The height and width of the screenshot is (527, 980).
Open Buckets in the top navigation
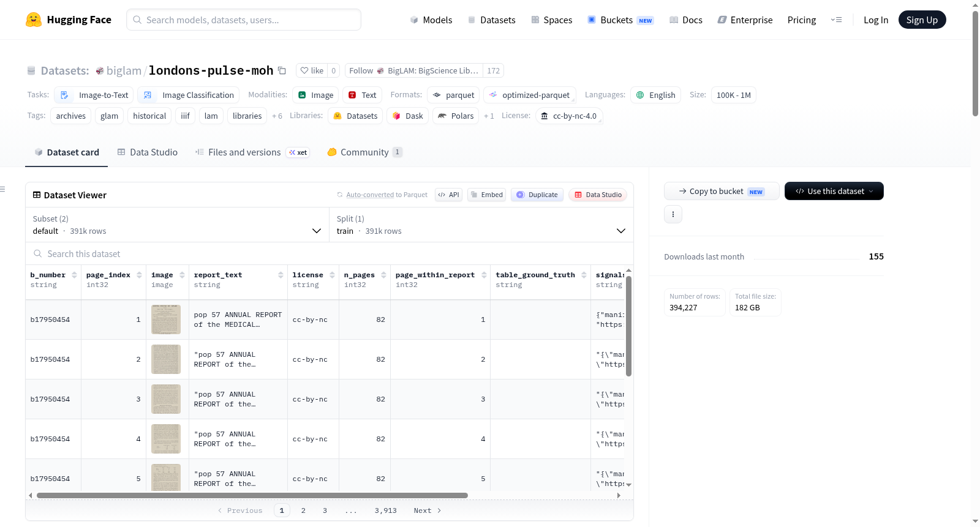620,20
